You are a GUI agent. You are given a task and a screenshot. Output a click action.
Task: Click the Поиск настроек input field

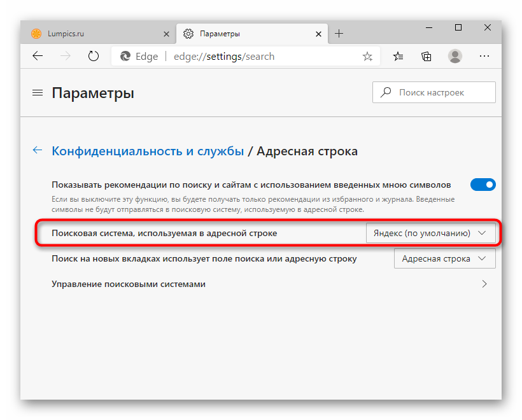(x=434, y=92)
